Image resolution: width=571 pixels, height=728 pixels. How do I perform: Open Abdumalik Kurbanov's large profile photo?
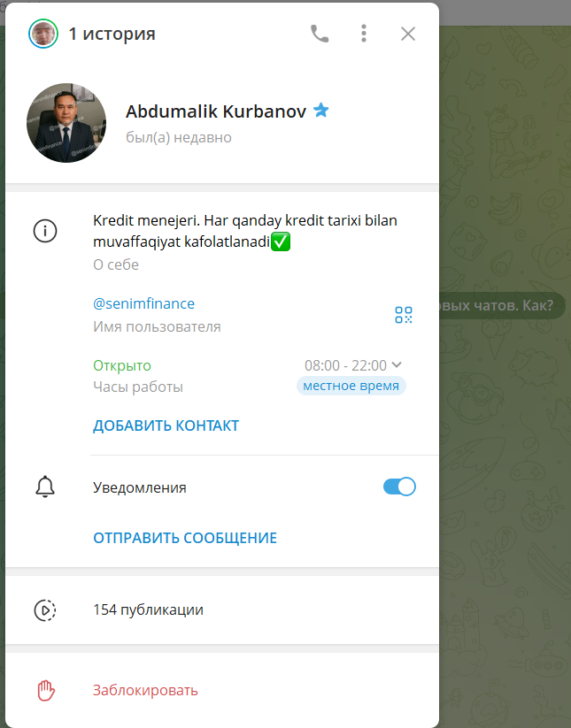[66, 123]
